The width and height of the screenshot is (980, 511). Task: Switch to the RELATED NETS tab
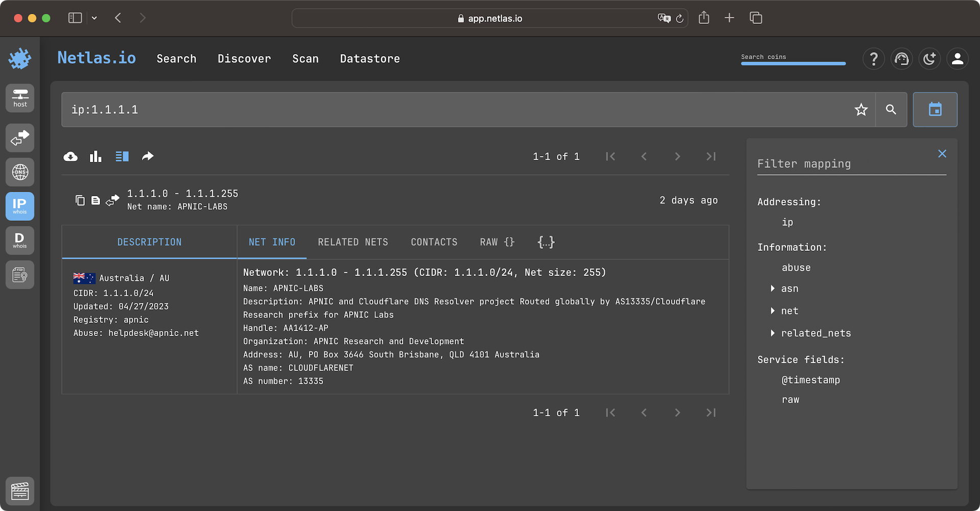tap(353, 242)
